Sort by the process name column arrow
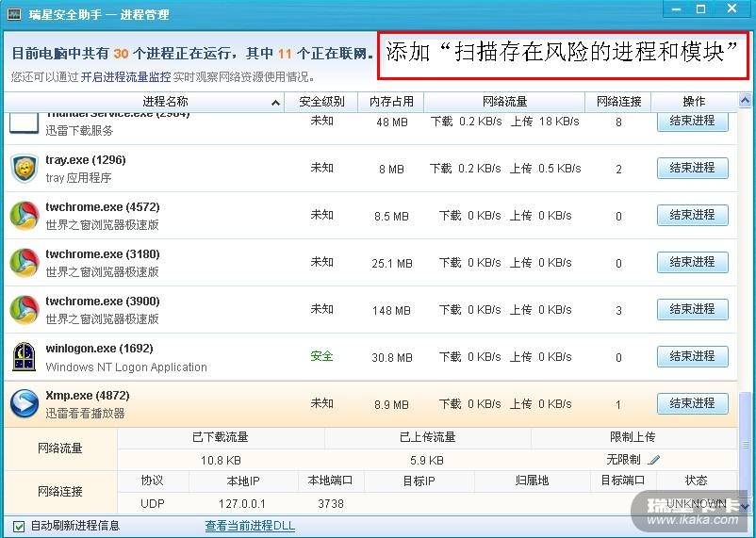The height and width of the screenshot is (538, 756). (x=275, y=103)
